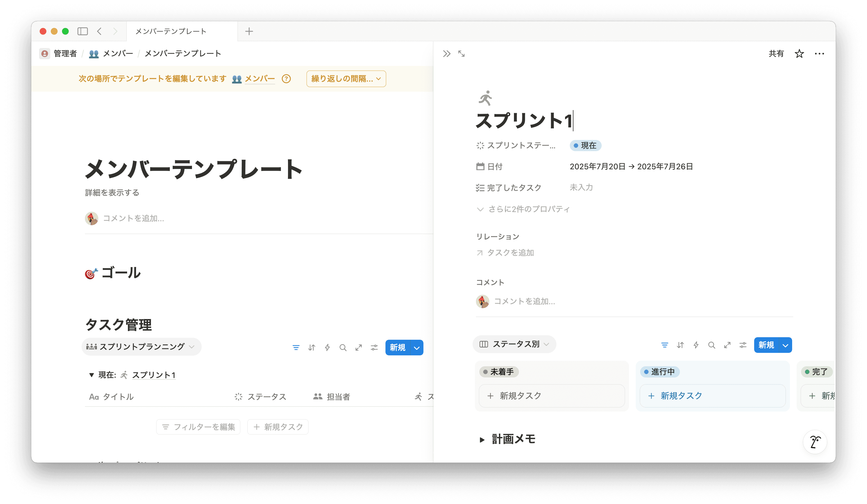
Task: Select the メンバーテンプレート window tab
Action: (171, 31)
